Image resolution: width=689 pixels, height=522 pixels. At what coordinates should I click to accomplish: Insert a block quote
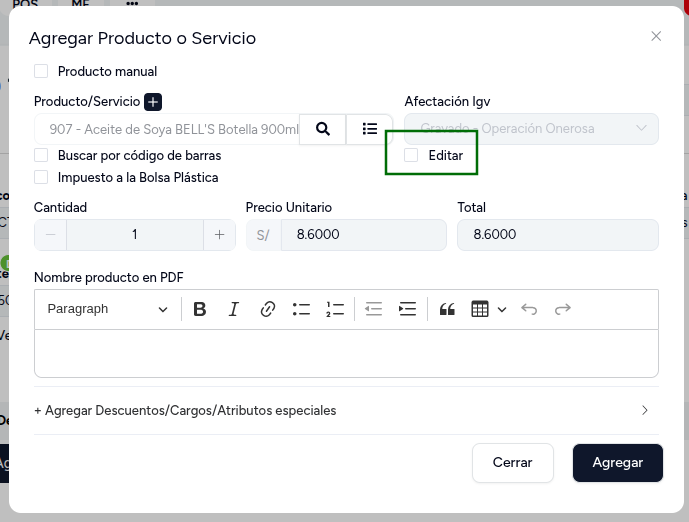(x=447, y=309)
